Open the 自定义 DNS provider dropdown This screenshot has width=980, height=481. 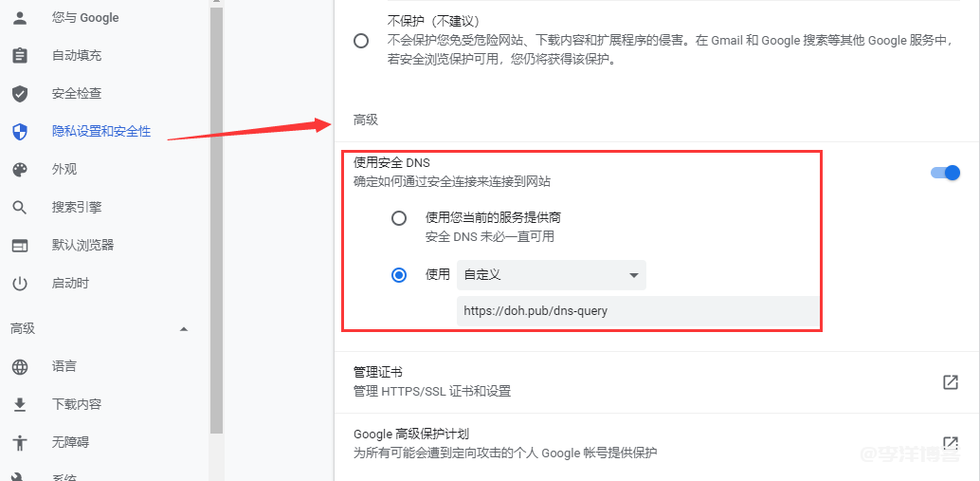click(x=551, y=275)
